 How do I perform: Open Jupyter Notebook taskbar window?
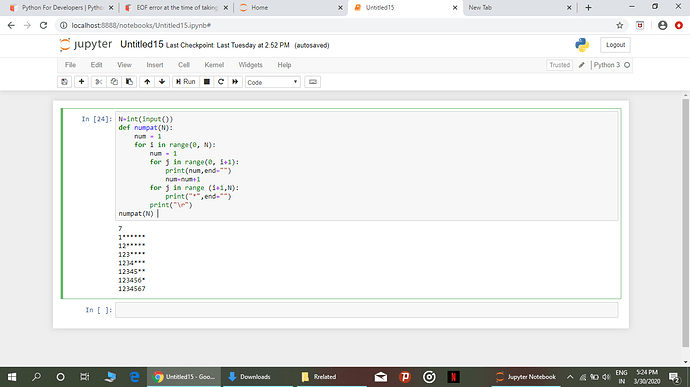tap(526, 377)
